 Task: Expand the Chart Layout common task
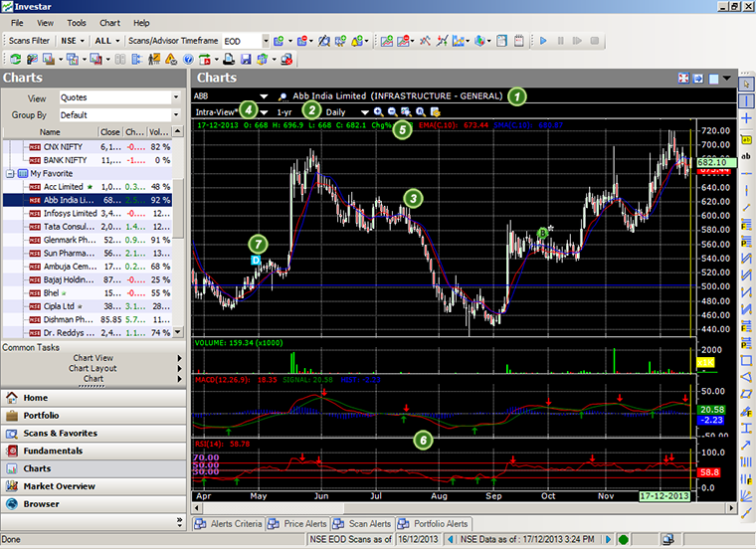(94, 368)
